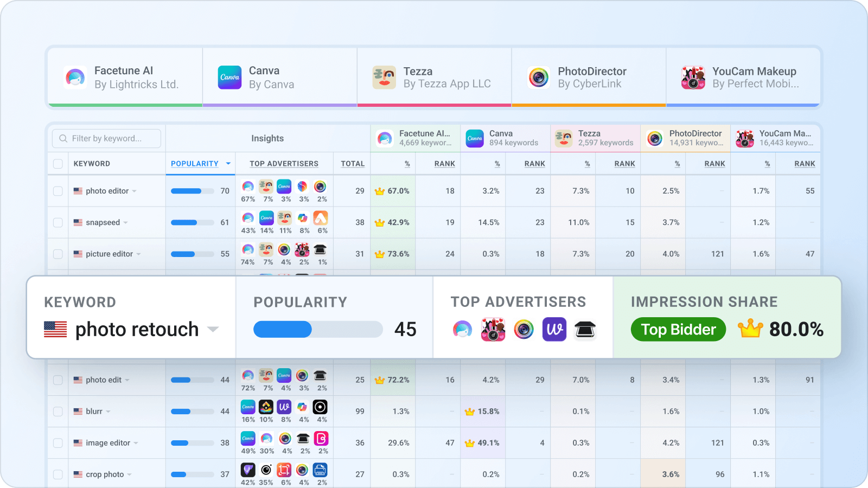Check the crop photo row checkbox
The height and width of the screenshot is (488, 868).
tap(58, 473)
